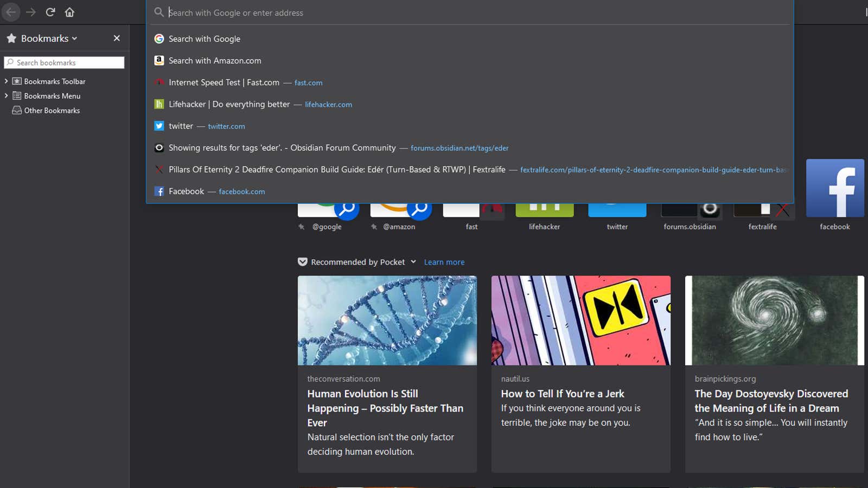The width and height of the screenshot is (868, 488).
Task: Click the Amazon icon in suggestions
Action: coord(159,61)
